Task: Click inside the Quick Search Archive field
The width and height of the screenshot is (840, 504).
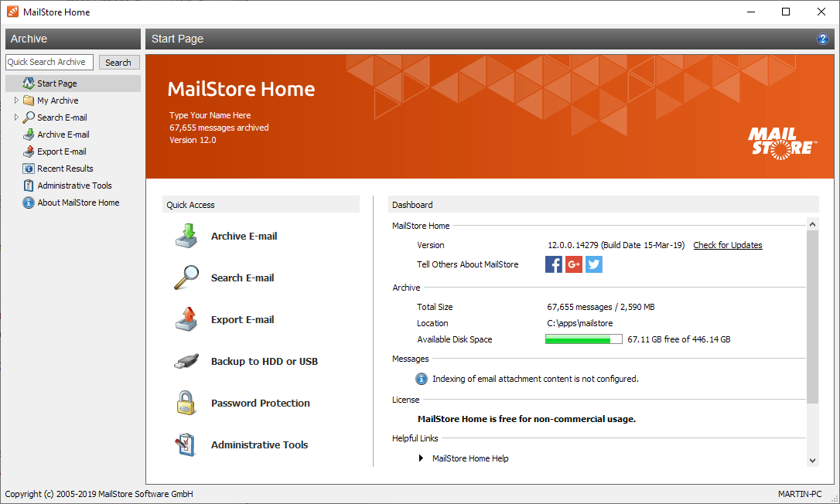Action: point(49,62)
